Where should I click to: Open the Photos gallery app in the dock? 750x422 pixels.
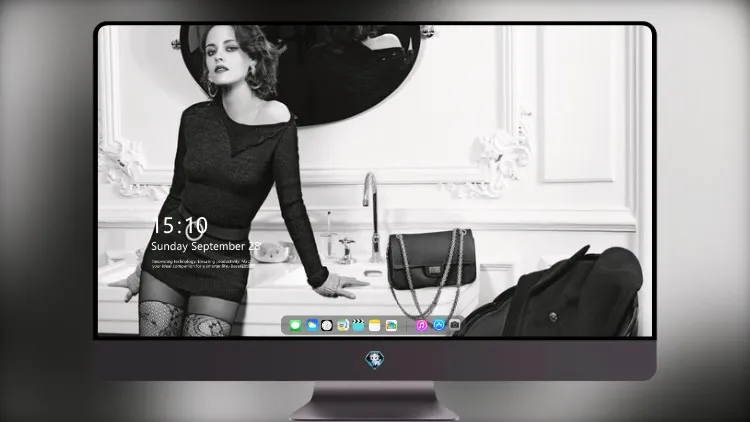391,326
